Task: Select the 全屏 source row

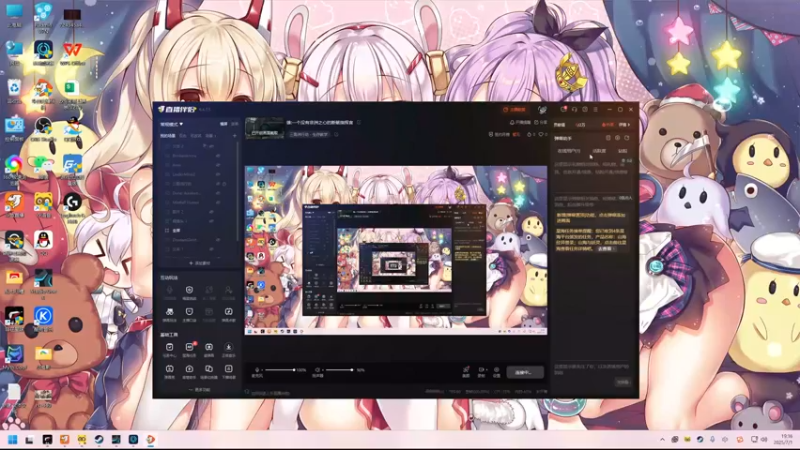Action: coord(197,231)
